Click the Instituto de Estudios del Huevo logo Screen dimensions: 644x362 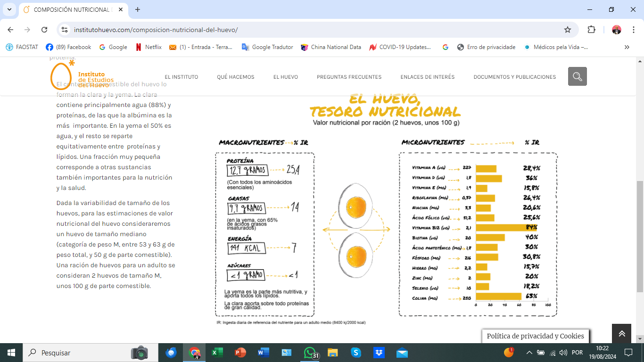(82, 75)
